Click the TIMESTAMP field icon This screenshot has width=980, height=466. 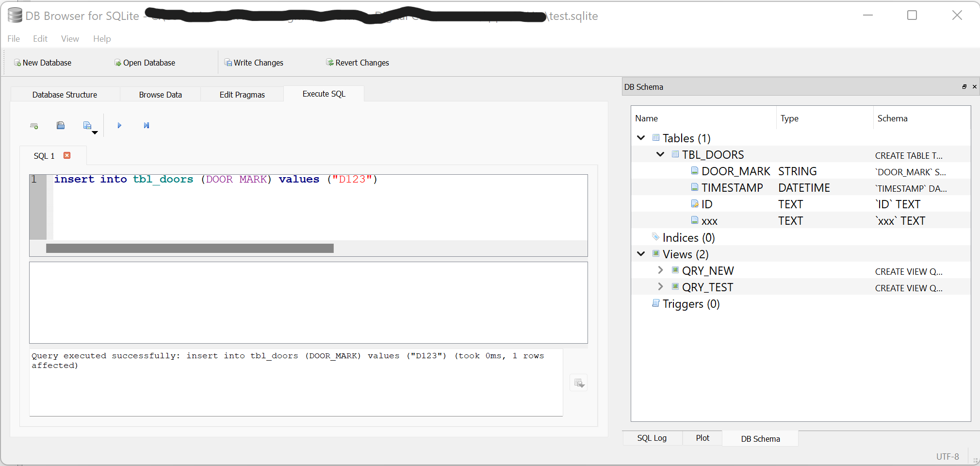pyautogui.click(x=695, y=187)
